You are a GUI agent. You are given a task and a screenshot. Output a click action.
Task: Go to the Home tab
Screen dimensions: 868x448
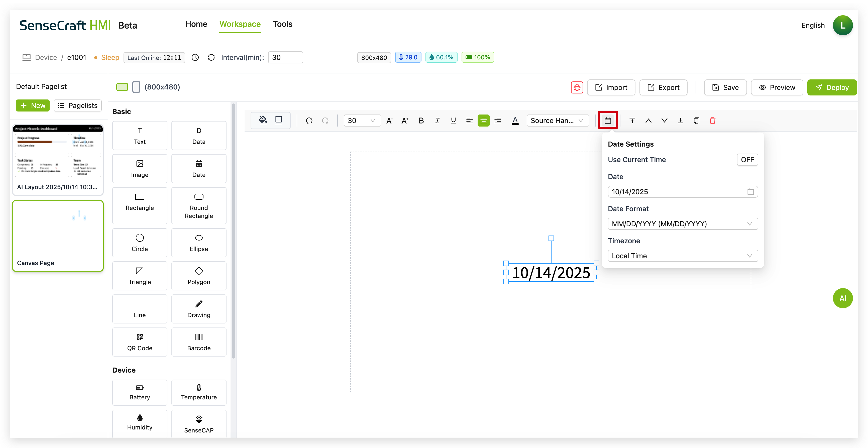[196, 24]
